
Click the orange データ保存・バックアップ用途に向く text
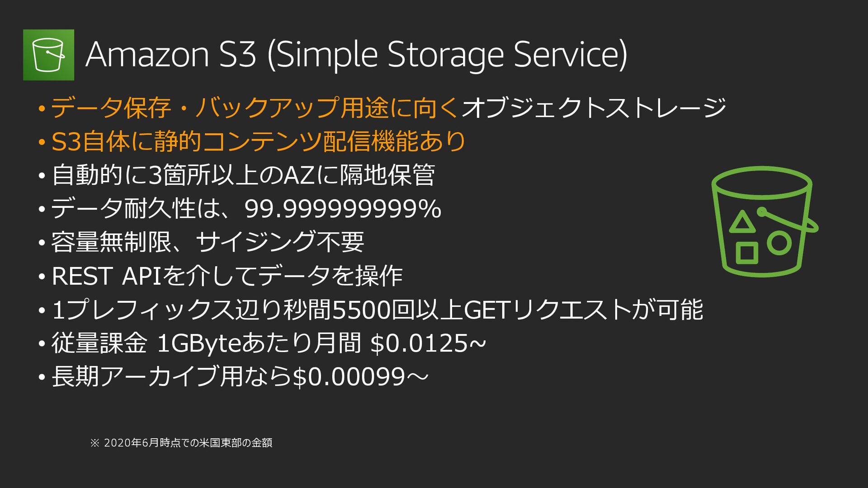click(x=255, y=108)
